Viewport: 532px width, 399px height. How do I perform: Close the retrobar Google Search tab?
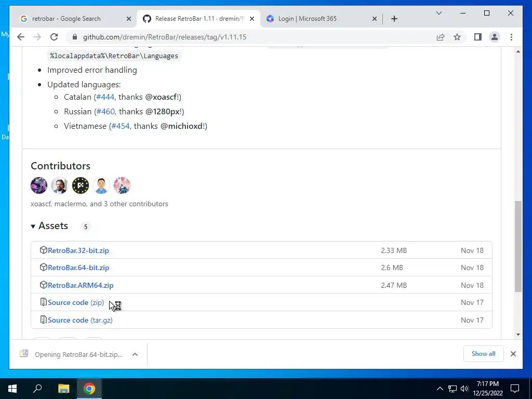pyautogui.click(x=129, y=19)
